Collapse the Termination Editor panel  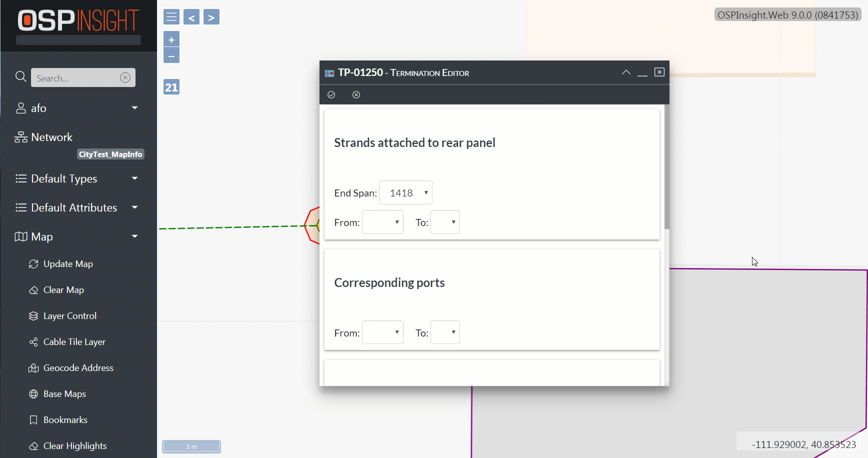tap(626, 72)
